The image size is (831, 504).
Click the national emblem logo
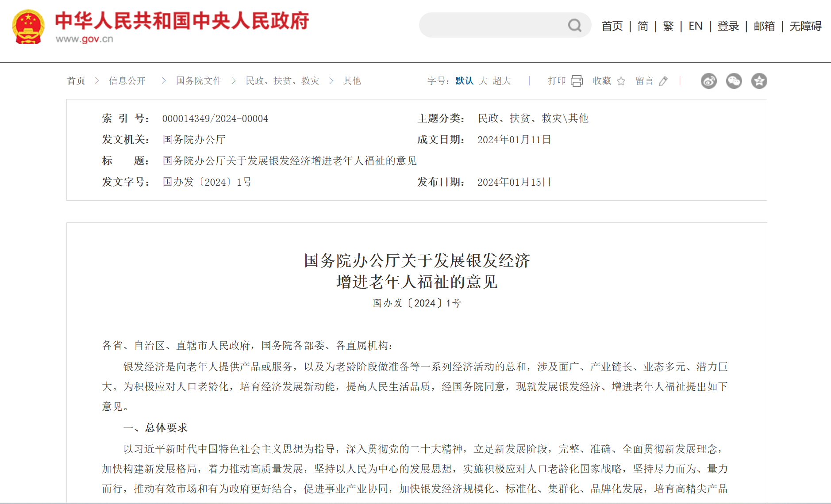pos(28,27)
